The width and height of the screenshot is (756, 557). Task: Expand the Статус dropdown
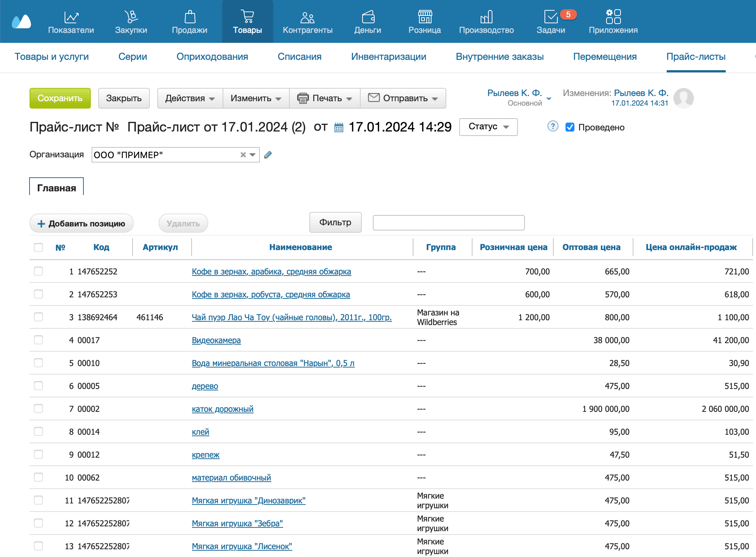488,127
